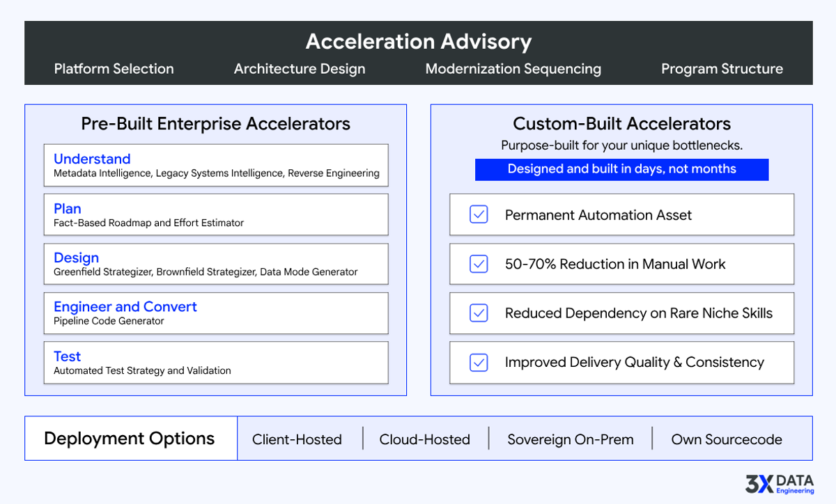Select the Platform Selection menu item

[114, 69]
